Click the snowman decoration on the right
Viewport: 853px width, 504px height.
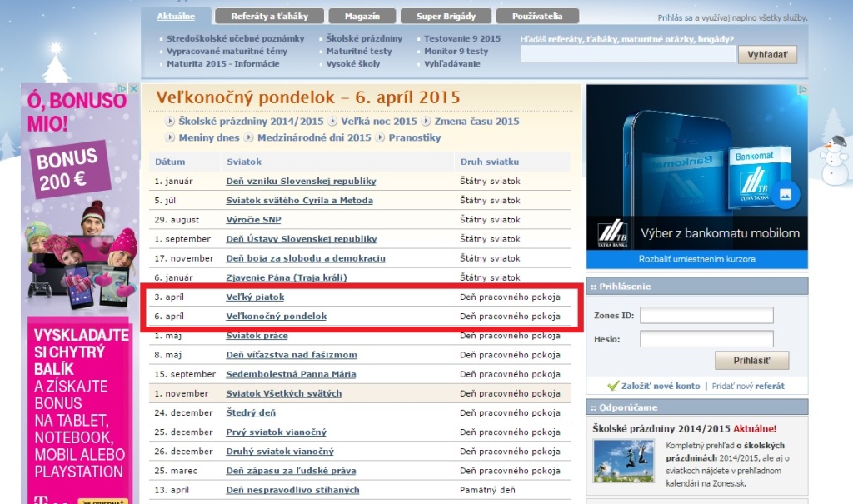pyautogui.click(x=832, y=162)
